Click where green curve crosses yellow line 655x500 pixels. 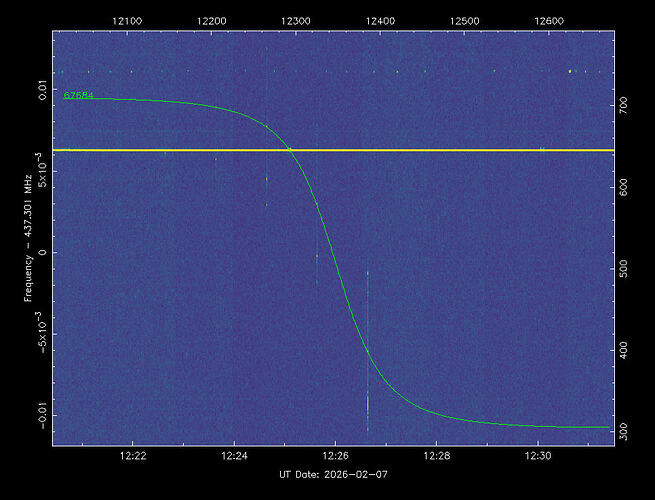tap(290, 150)
